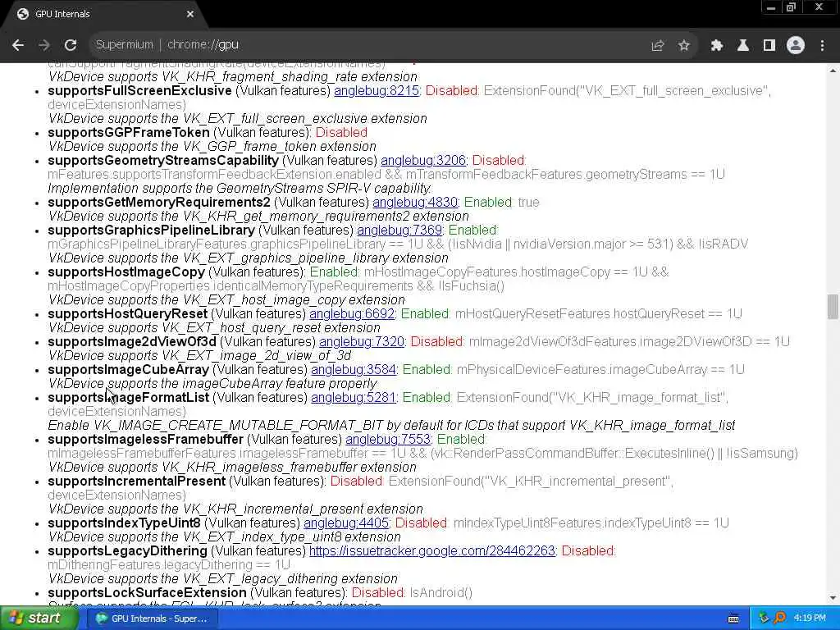Click the supportsFullScreenExclusive feature name
Viewport: 840px width, 630px height.
139,90
